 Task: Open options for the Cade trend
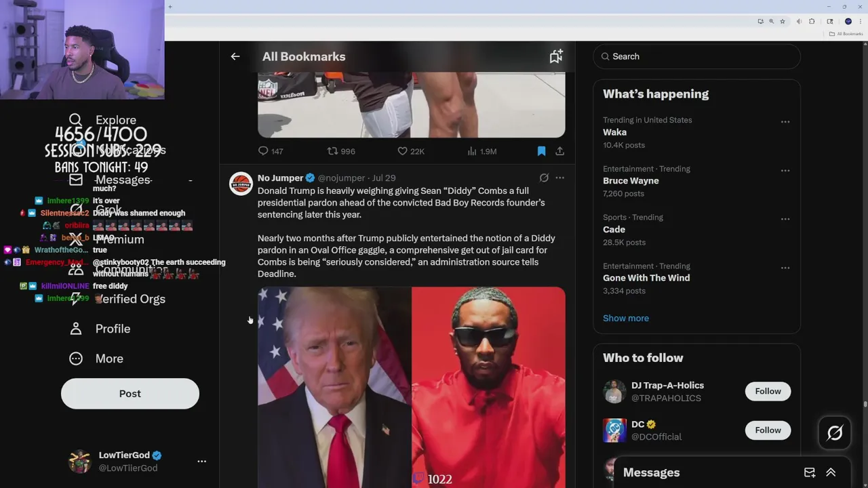pyautogui.click(x=785, y=219)
